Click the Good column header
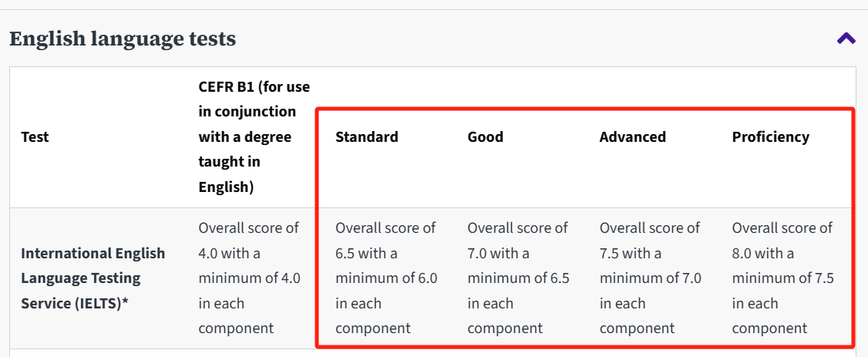The width and height of the screenshot is (868, 357). (485, 137)
